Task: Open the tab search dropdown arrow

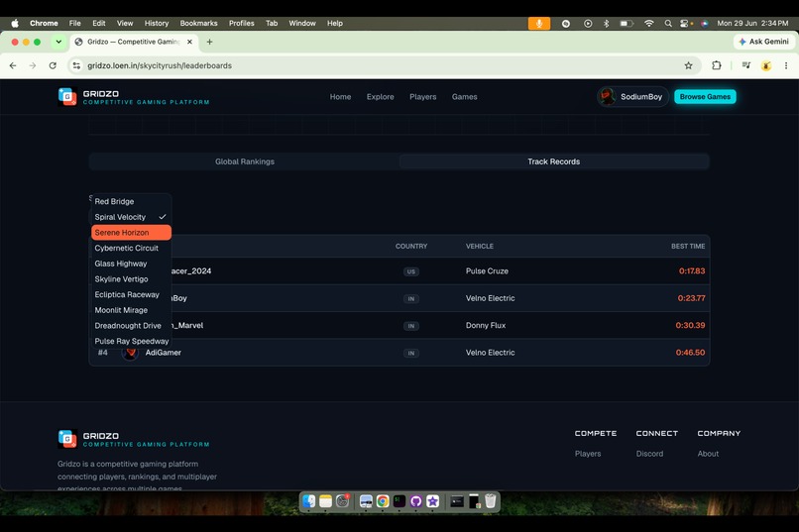Action: [x=58, y=42]
